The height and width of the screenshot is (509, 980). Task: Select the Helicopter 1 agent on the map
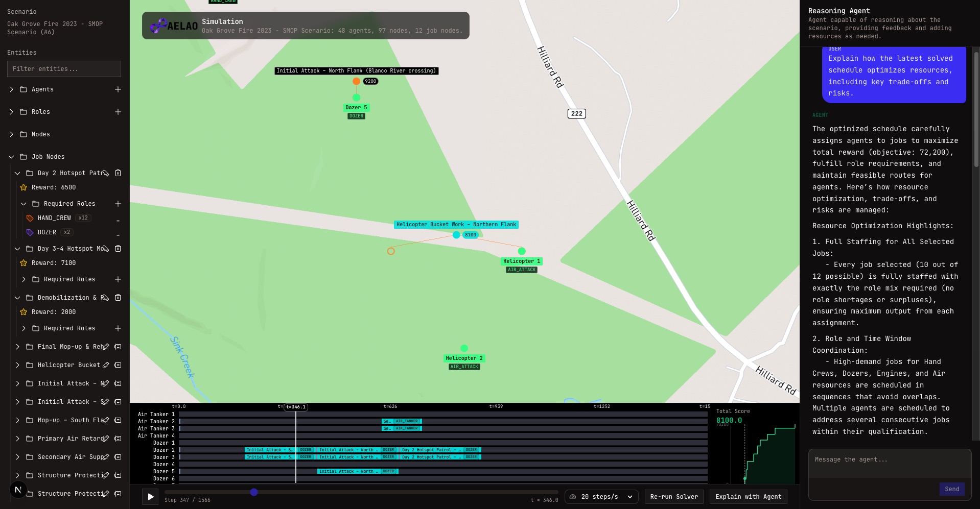[x=522, y=251]
